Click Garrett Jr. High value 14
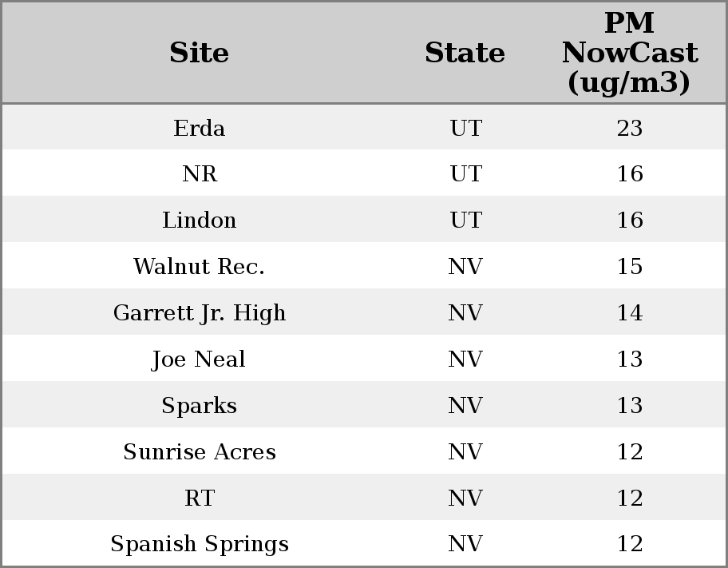This screenshot has height=568, width=728. point(629,313)
